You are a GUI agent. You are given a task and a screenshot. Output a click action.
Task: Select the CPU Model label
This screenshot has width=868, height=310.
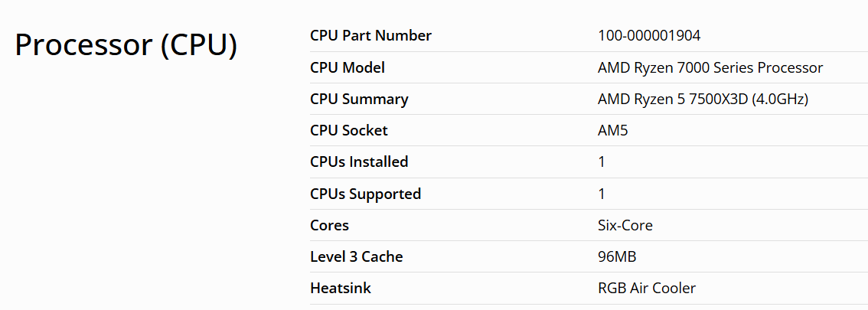[348, 67]
